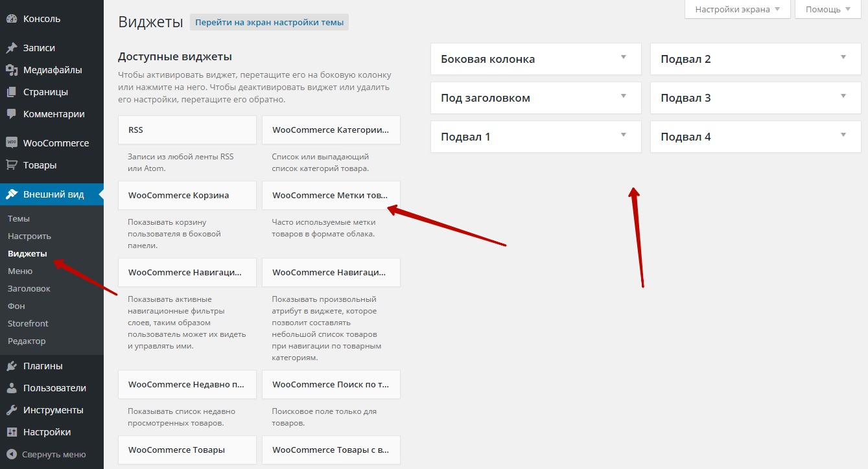Image resolution: width=868 pixels, height=469 pixels.
Task: Open the Помощь help dropdown
Action: [x=828, y=9]
